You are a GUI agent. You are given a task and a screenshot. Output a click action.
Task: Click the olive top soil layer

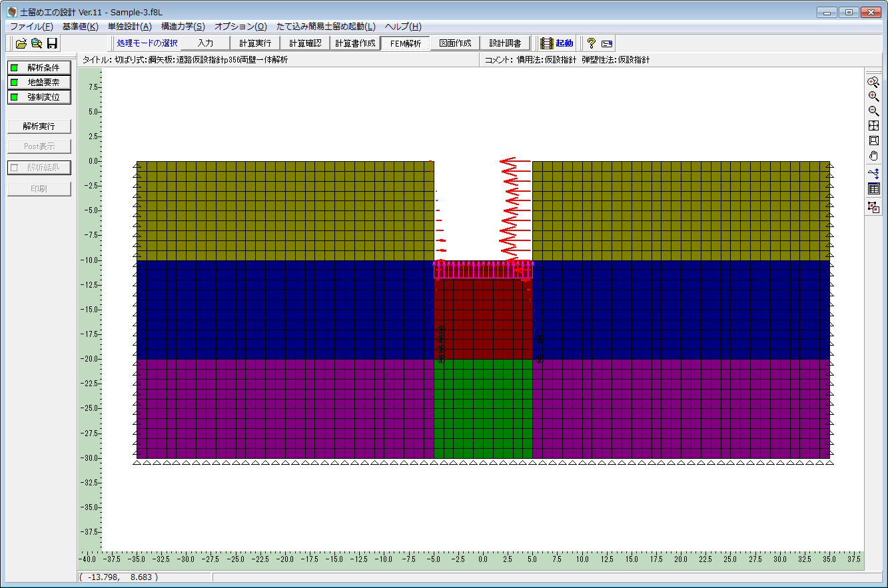pyautogui.click(x=285, y=210)
